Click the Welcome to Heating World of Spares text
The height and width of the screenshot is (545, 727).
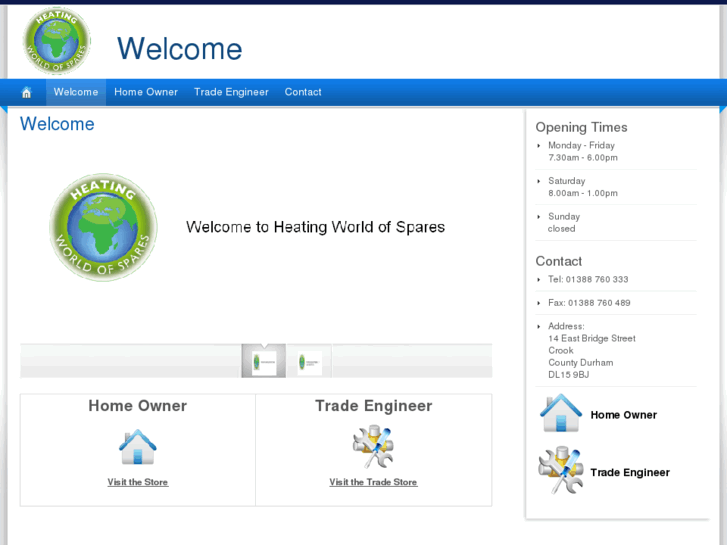[x=315, y=227]
